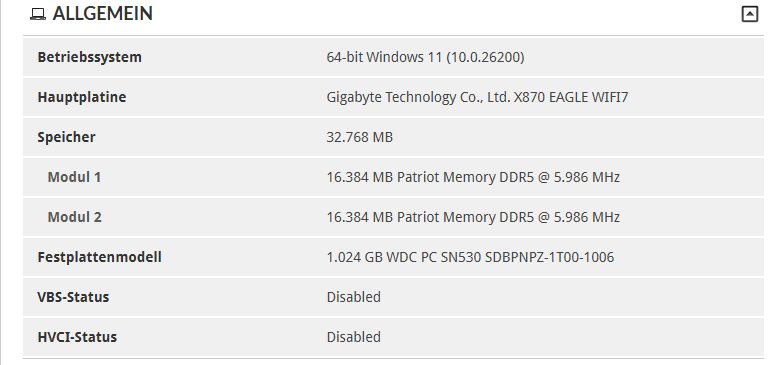774x365 pixels.
Task: Collapse the ALLGEMEIN section with arrow button
Action: click(x=749, y=14)
